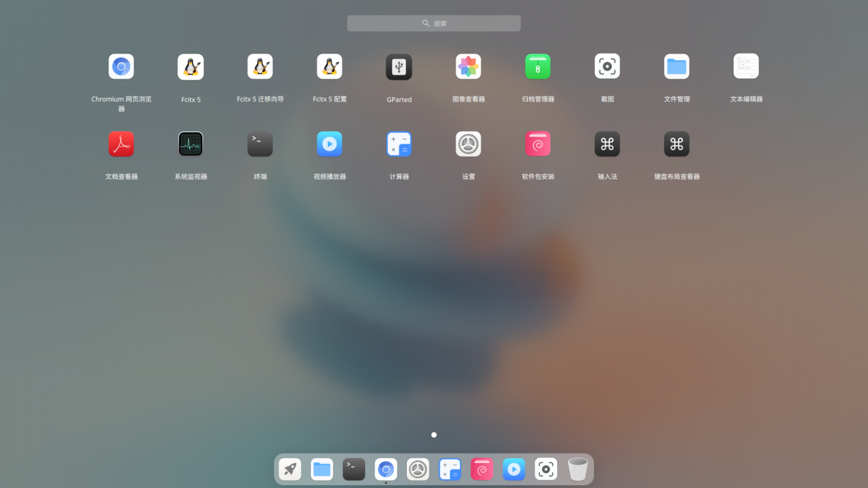Open the 图像查看器 image viewer
Image resolution: width=868 pixels, height=488 pixels.
click(468, 66)
